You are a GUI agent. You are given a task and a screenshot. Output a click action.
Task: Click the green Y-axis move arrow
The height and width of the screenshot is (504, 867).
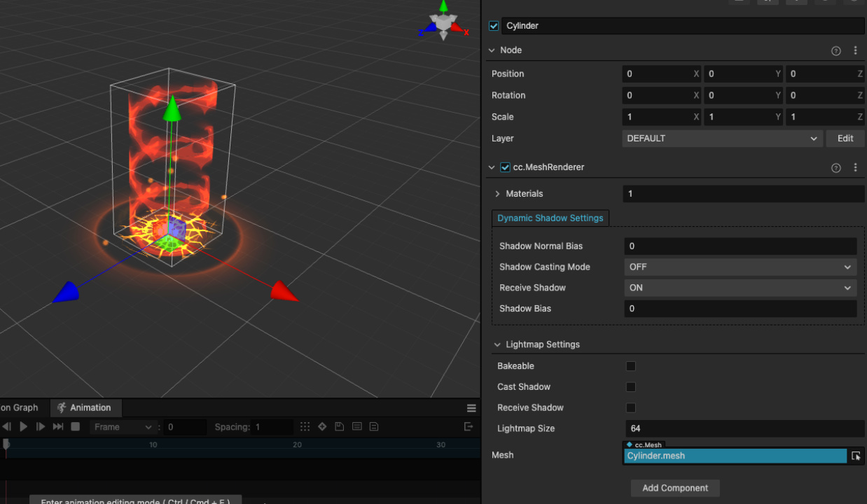[172, 108]
